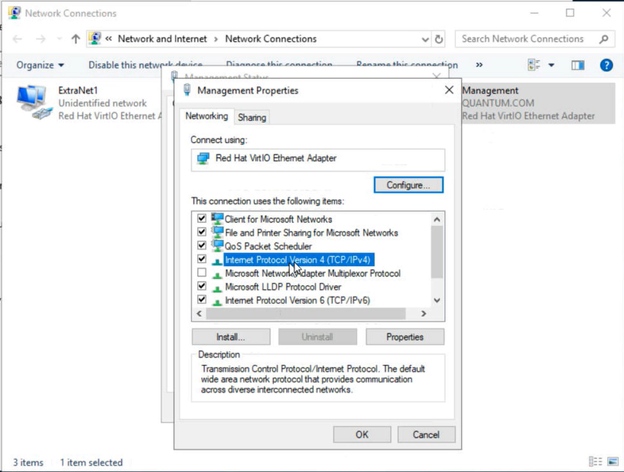Click the list scroll up arrow
624x472 pixels.
[x=437, y=219]
